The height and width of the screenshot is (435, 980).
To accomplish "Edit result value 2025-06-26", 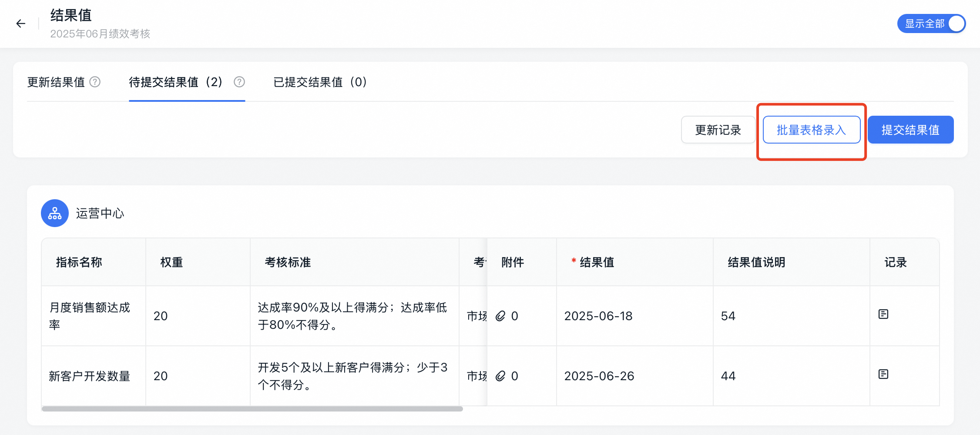I will 635,376.
